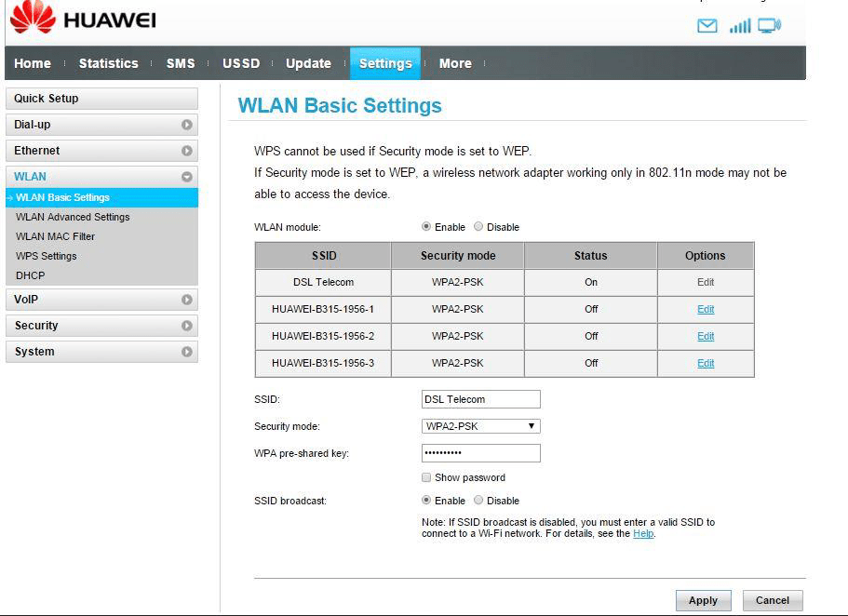The height and width of the screenshot is (616, 848).
Task: Click the SSID text field
Action: click(480, 399)
